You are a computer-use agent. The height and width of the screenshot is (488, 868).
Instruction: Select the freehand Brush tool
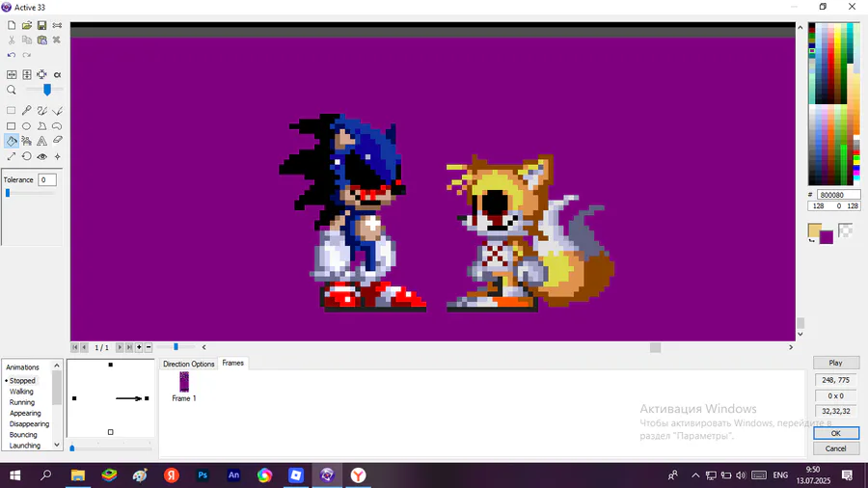(x=42, y=111)
